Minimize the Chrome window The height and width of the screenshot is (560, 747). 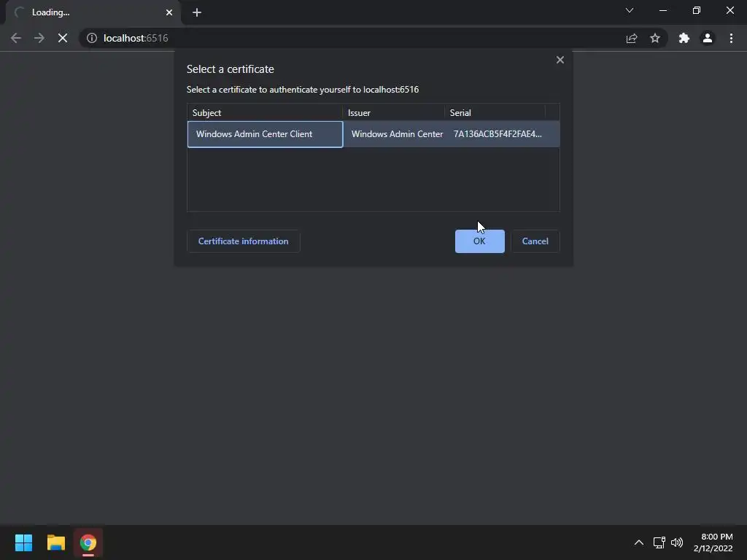pos(662,10)
